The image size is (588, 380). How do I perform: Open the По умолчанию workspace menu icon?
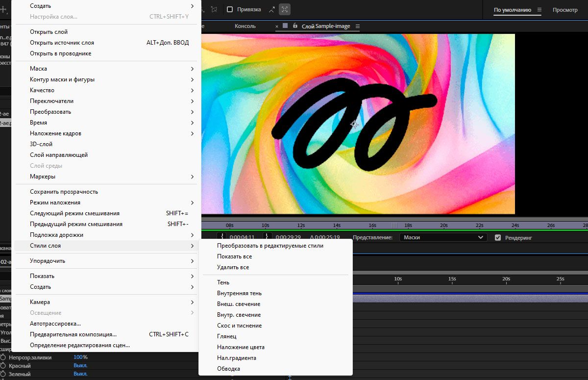click(x=539, y=10)
